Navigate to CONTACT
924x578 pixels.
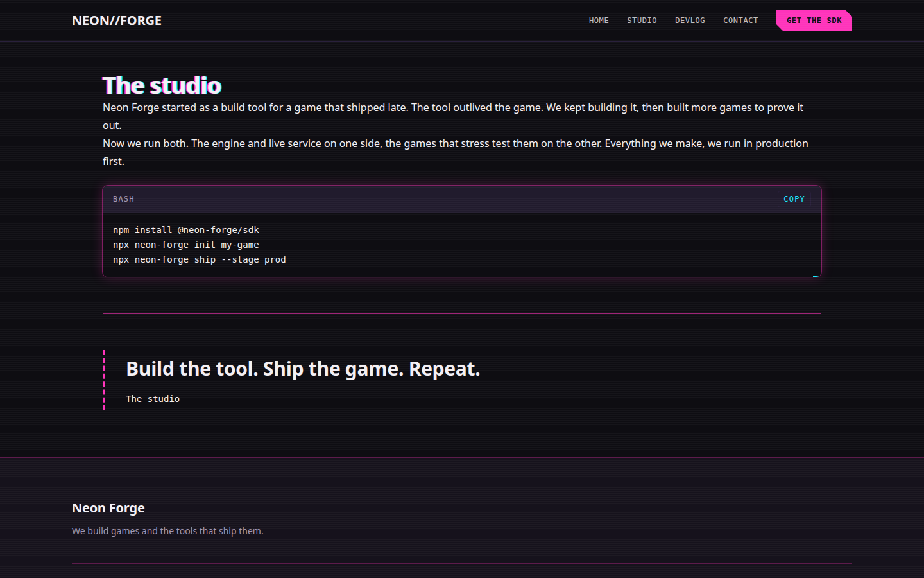tap(740, 21)
